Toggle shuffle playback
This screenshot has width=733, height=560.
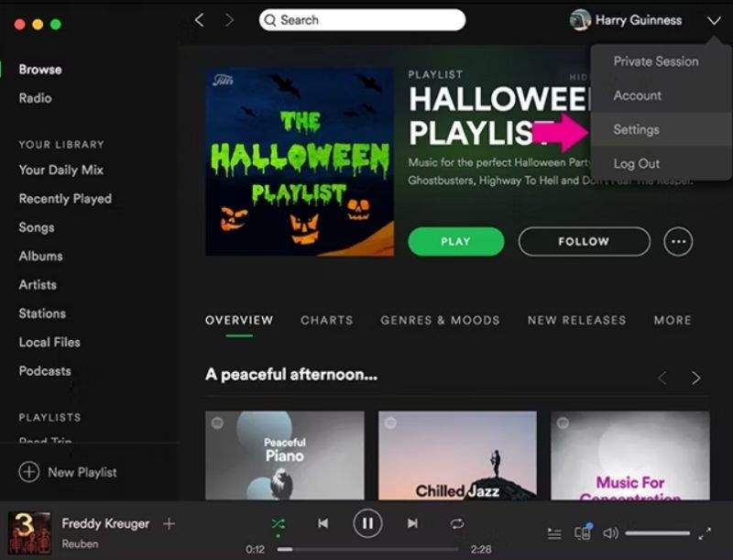(279, 524)
